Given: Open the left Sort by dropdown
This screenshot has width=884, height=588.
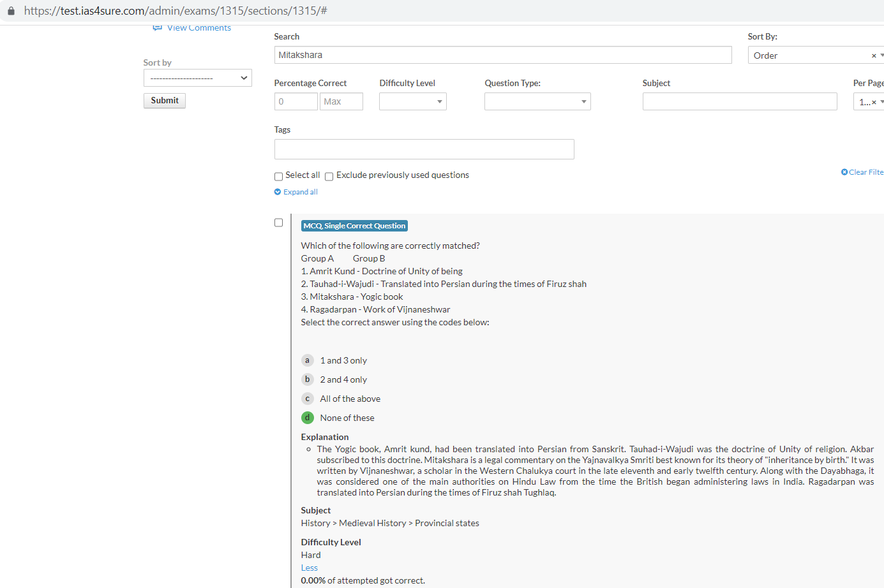Looking at the screenshot, I should [197, 78].
